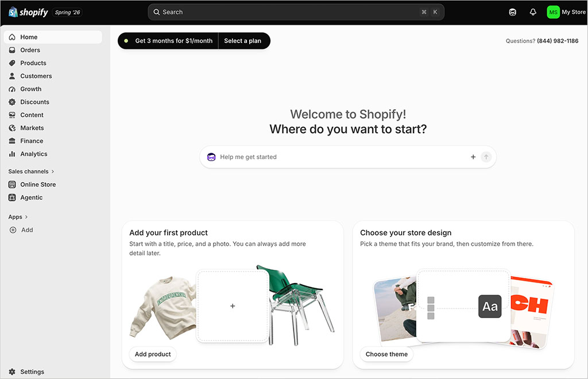Screen dimensions: 588x379
Task: Click the Add apps plus-circle icon
Action: (x=13, y=230)
